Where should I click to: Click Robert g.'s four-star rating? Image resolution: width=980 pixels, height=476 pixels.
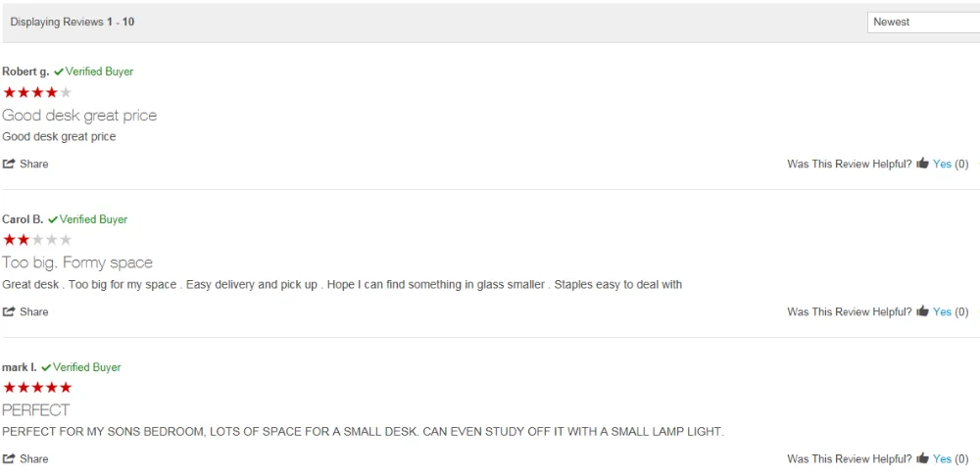(37, 92)
